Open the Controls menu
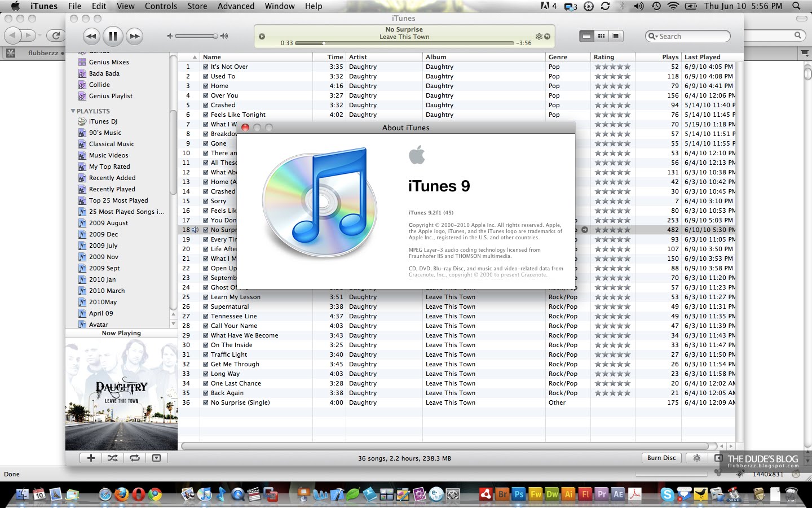 [x=161, y=6]
